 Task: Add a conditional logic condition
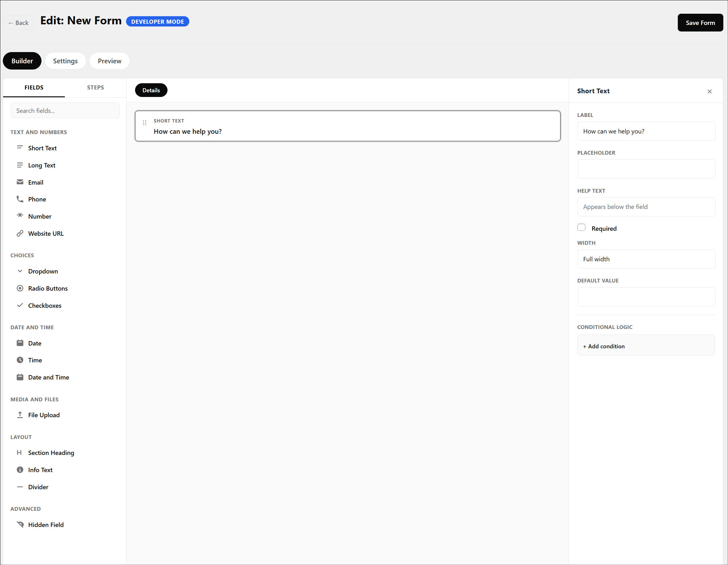pos(646,346)
